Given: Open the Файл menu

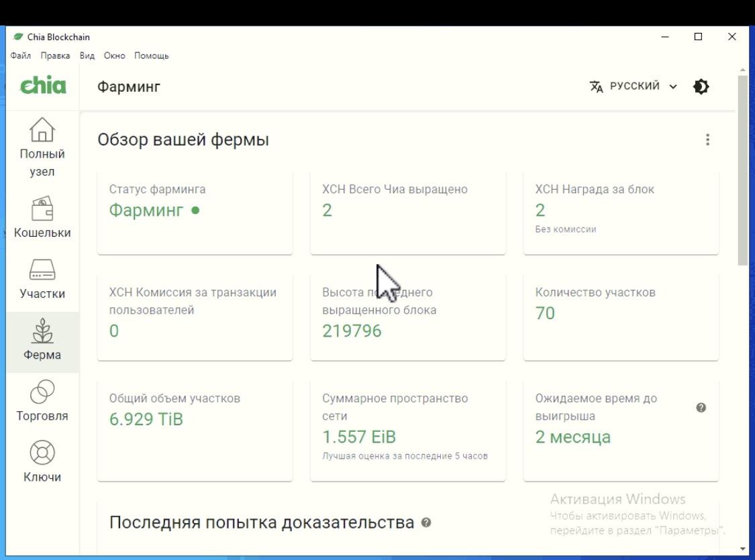Looking at the screenshot, I should [21, 56].
